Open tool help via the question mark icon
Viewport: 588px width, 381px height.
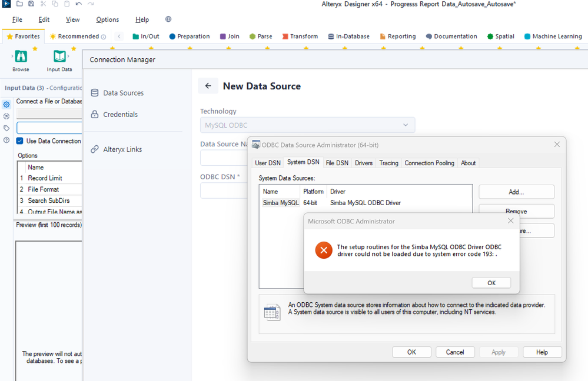[x=6, y=140]
